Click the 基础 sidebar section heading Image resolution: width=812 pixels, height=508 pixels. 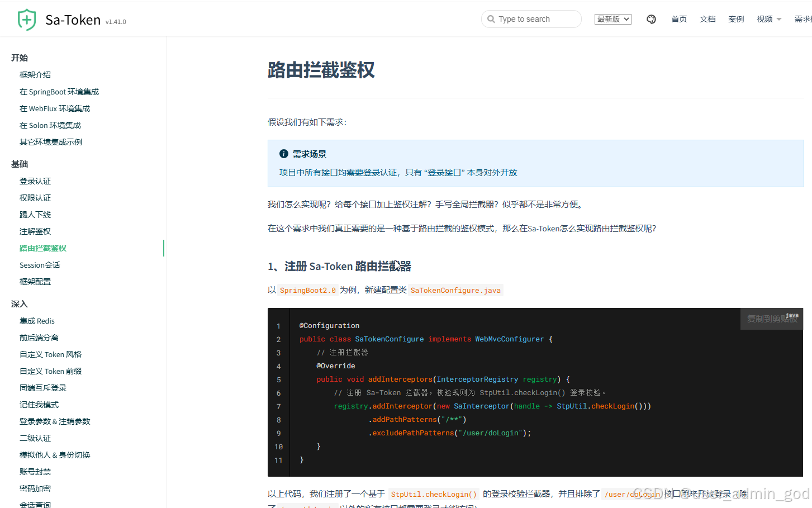tap(20, 164)
